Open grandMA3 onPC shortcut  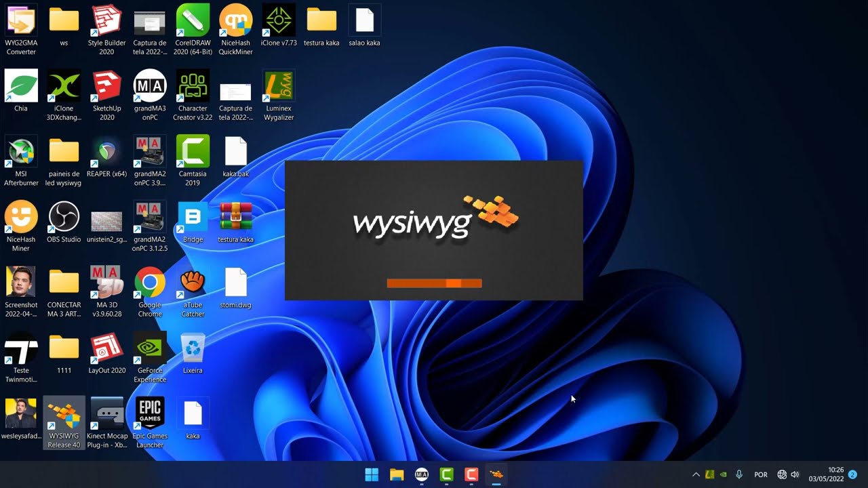coord(150,96)
